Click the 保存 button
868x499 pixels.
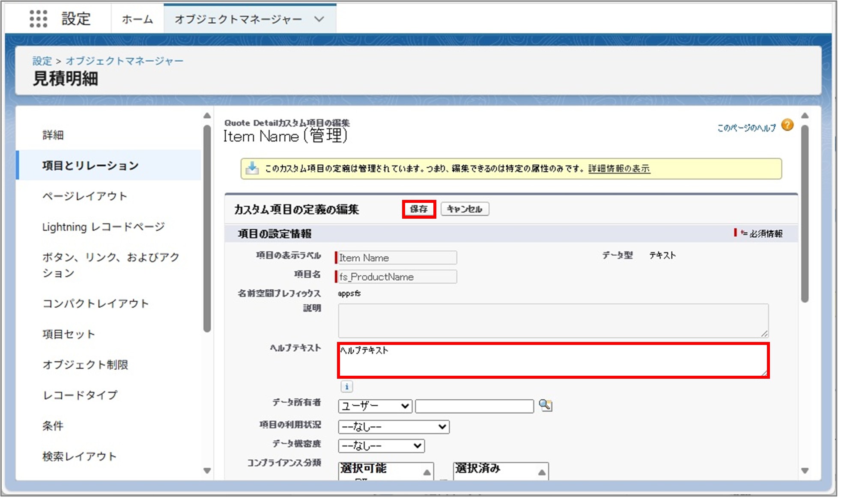(419, 209)
